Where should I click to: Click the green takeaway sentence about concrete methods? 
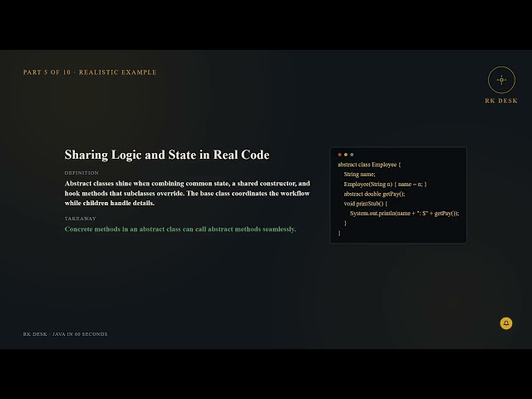point(180,229)
